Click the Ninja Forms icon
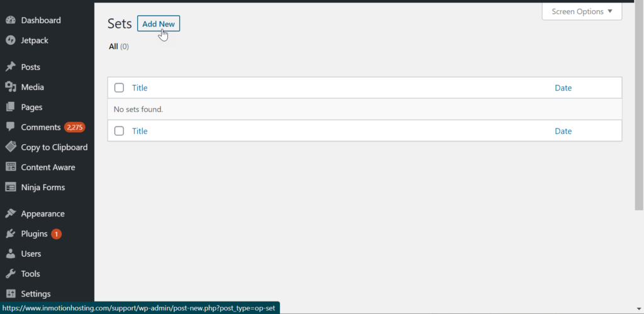The image size is (644, 314). 11,188
